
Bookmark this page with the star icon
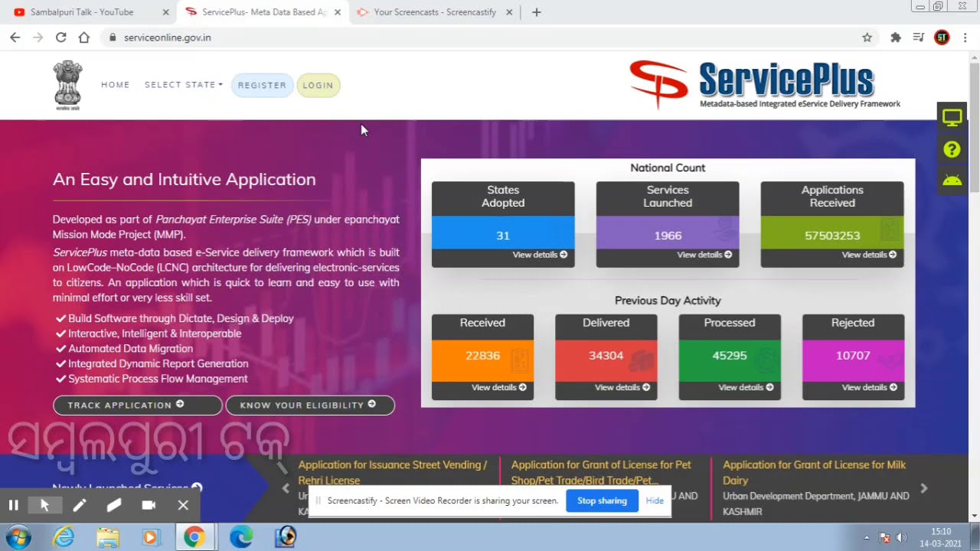(867, 37)
